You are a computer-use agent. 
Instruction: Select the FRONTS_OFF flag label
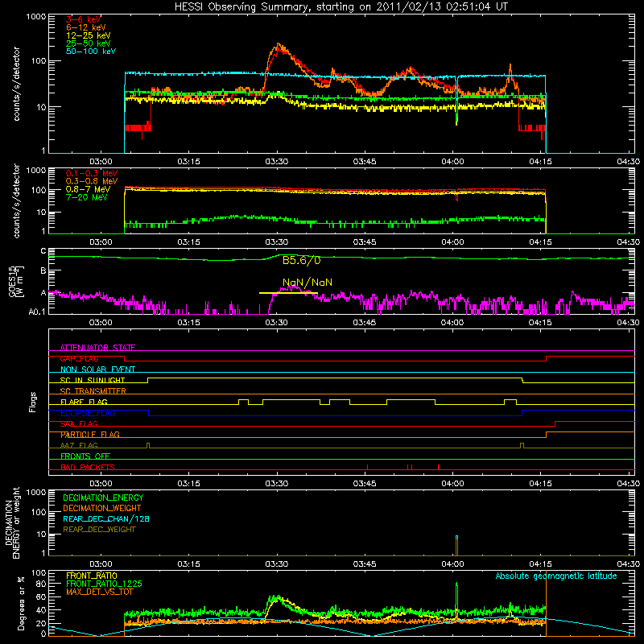(x=85, y=456)
